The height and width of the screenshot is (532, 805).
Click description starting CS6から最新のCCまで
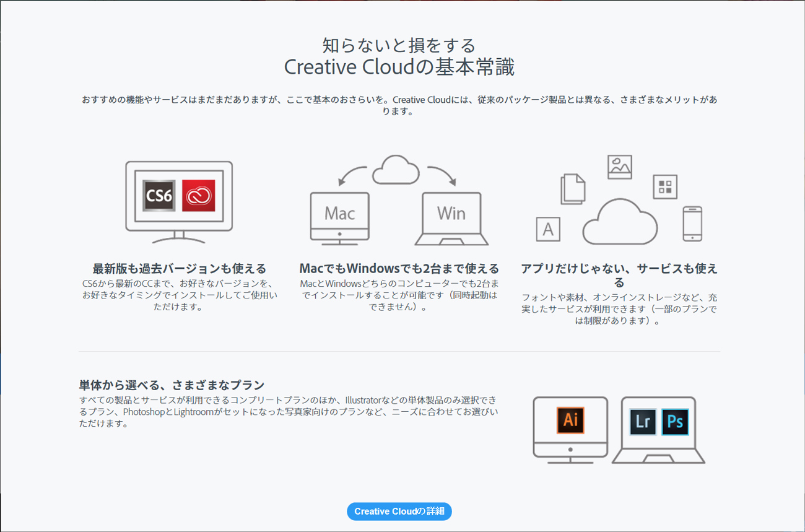pyautogui.click(x=180, y=295)
